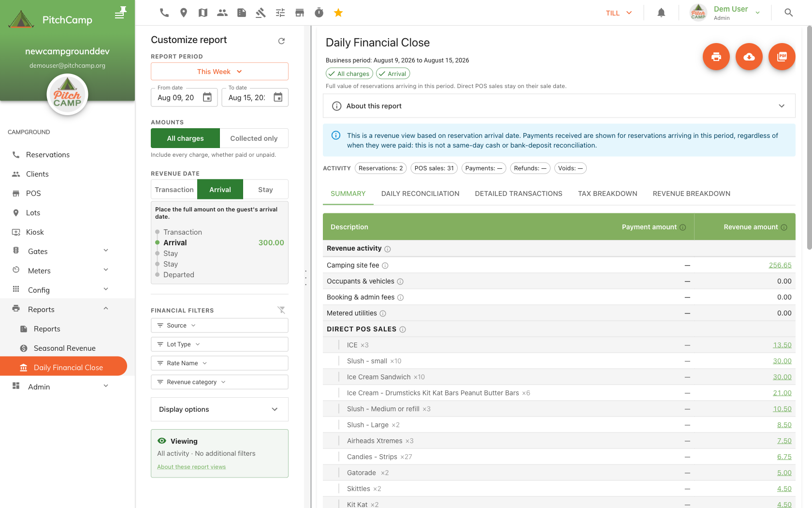Open the Lot Type filter dropdown
This screenshot has height=508, width=812.
pos(219,344)
